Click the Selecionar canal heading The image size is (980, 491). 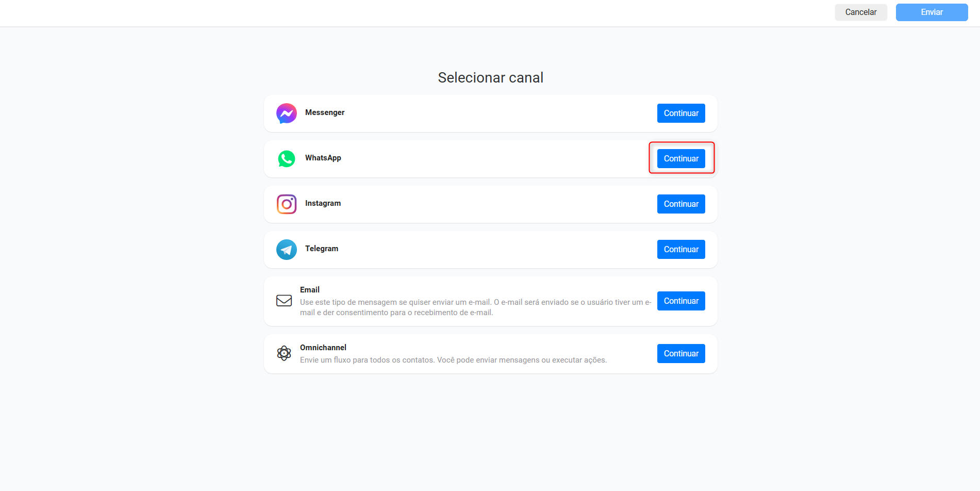point(491,77)
